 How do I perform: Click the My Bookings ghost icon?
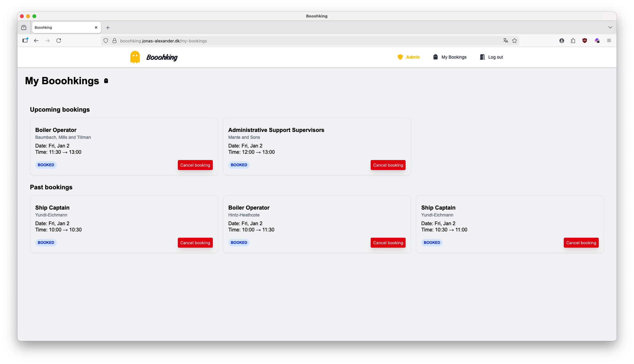click(x=435, y=57)
